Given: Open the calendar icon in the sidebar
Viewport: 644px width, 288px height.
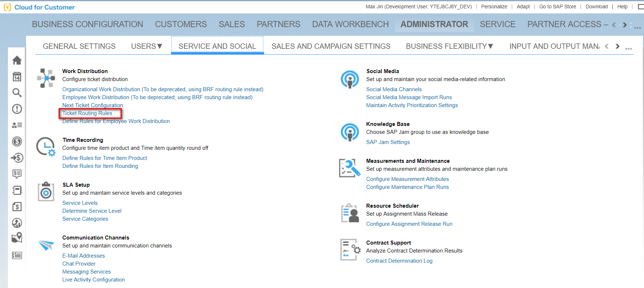Looking at the screenshot, I should [x=17, y=76].
